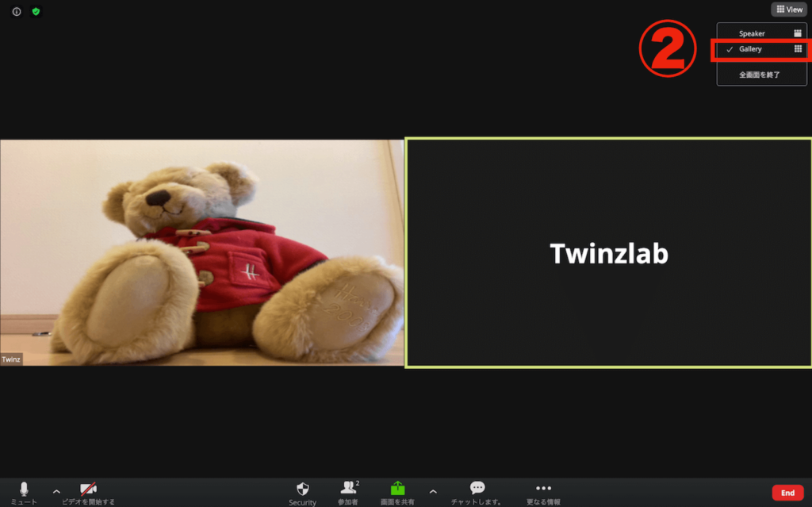This screenshot has height=507, width=812.
Task: Click the green encryption shield icon
Action: coord(36,12)
